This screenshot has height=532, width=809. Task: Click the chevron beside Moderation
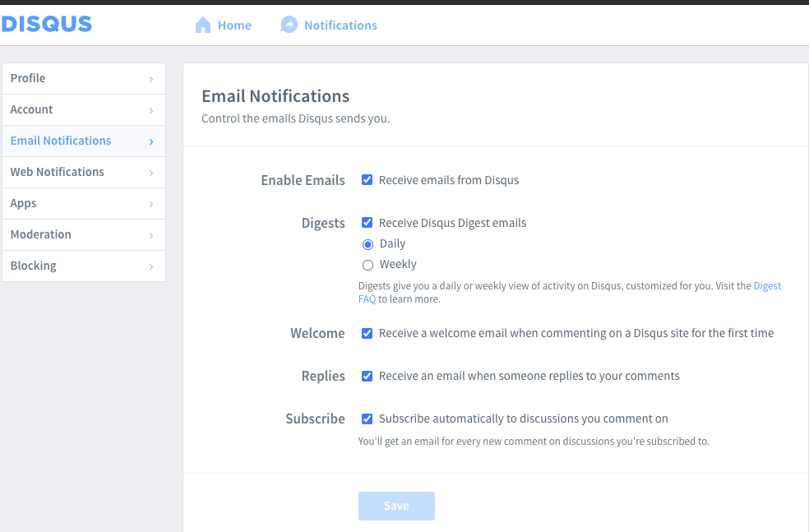[151, 235]
